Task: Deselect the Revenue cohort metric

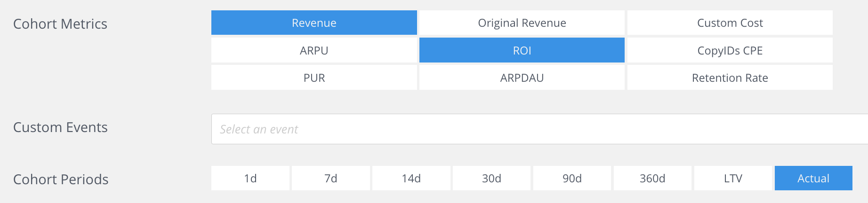Action: coord(314,23)
